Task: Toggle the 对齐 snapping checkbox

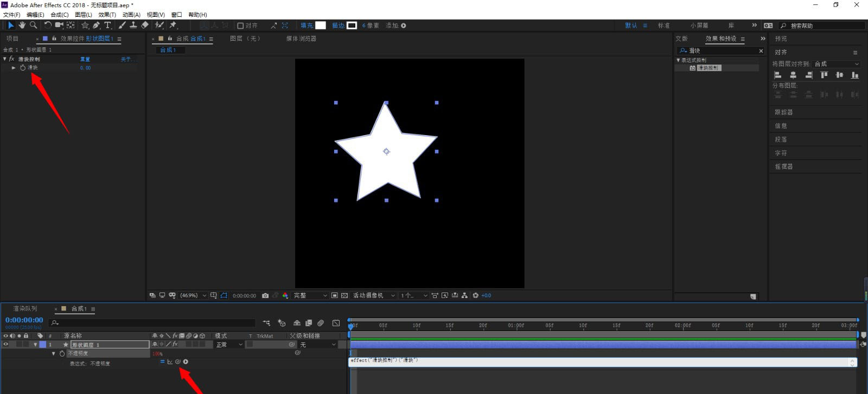Action: coord(240,26)
